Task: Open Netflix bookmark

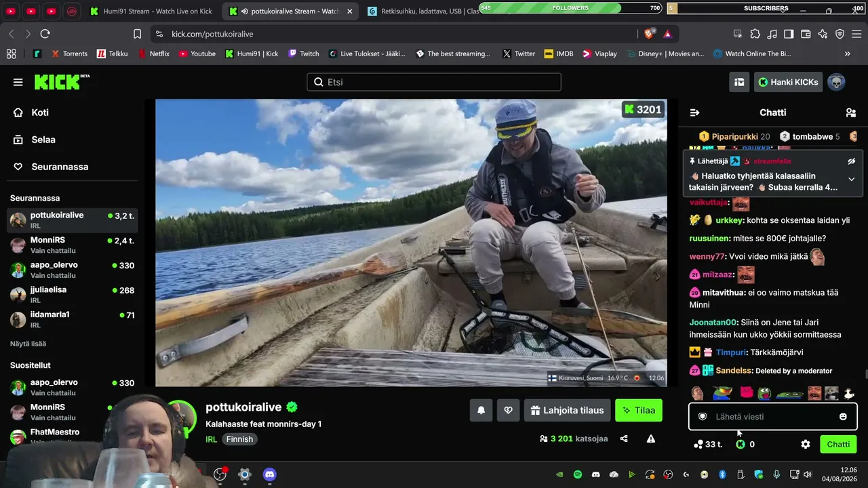Action: (x=153, y=54)
